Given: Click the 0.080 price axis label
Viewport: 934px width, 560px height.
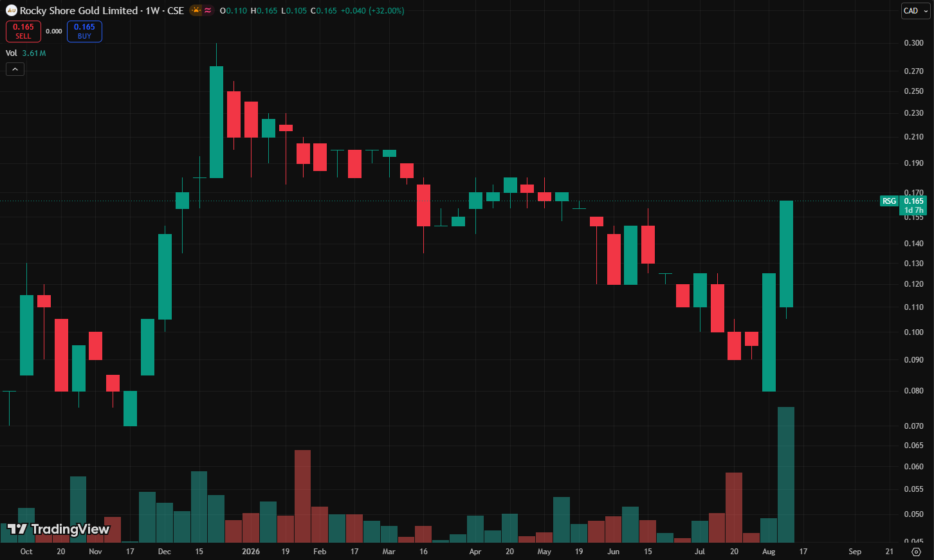Looking at the screenshot, I should pos(913,391).
